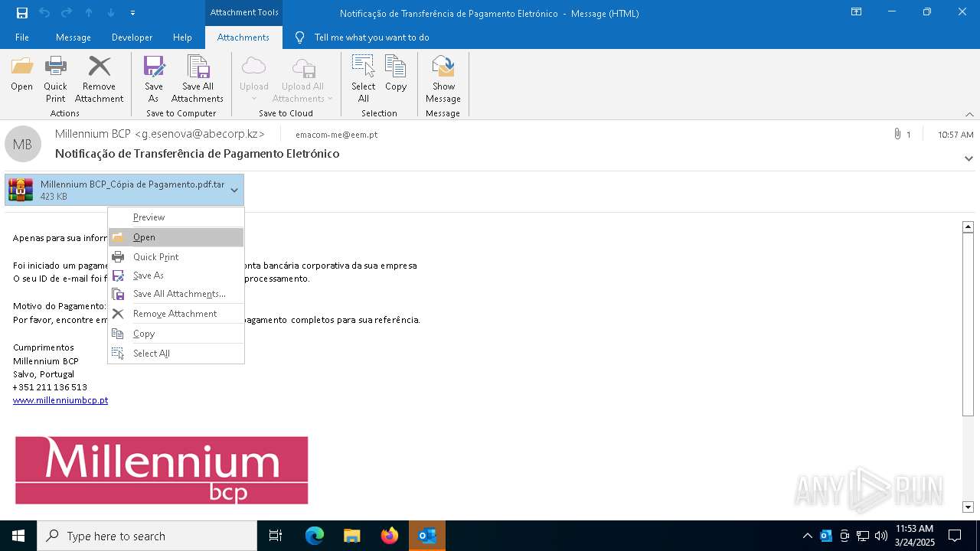Click the Tell me what you want field
980x551 pixels.
tap(371, 37)
